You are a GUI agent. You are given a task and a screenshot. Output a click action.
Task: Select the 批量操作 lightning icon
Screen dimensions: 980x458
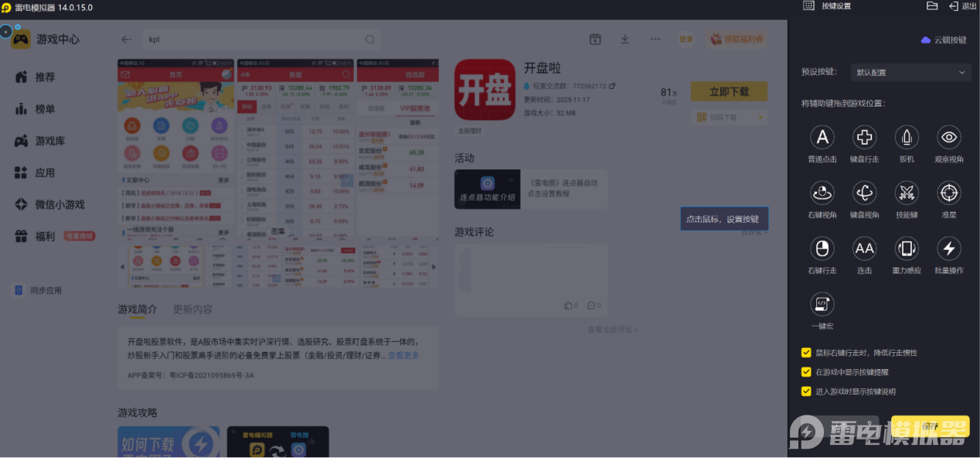pos(949,248)
